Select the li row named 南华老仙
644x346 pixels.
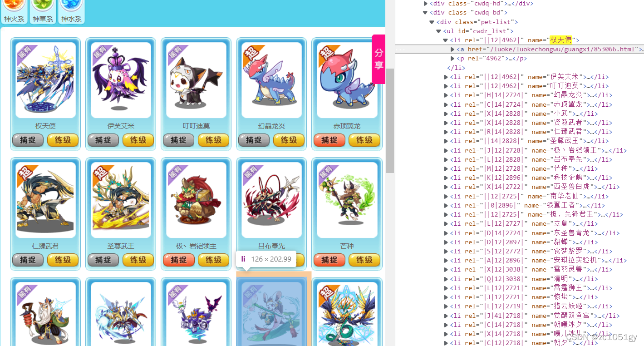click(x=519, y=196)
